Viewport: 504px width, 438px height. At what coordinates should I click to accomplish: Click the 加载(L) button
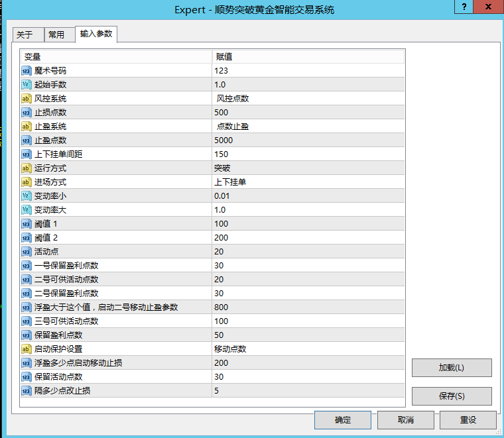(452, 368)
